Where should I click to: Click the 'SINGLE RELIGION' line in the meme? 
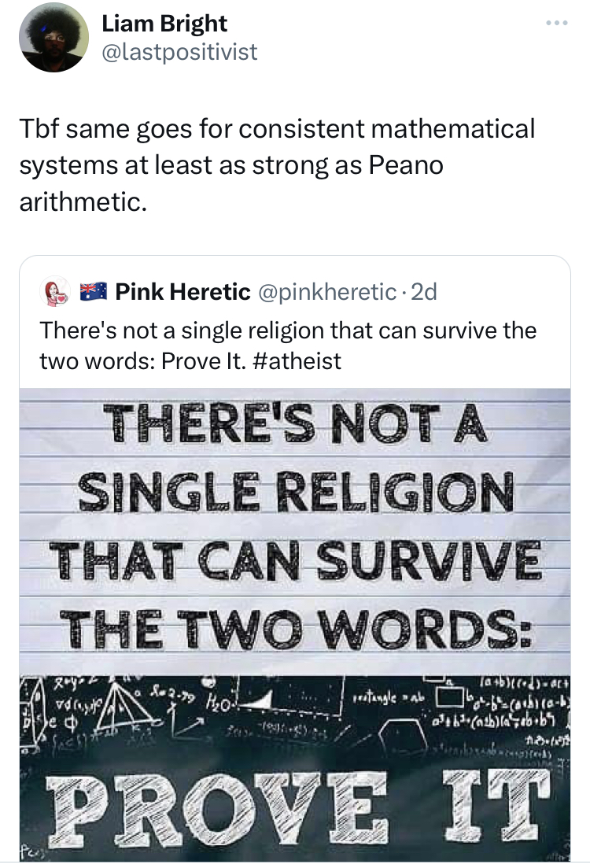click(x=294, y=493)
